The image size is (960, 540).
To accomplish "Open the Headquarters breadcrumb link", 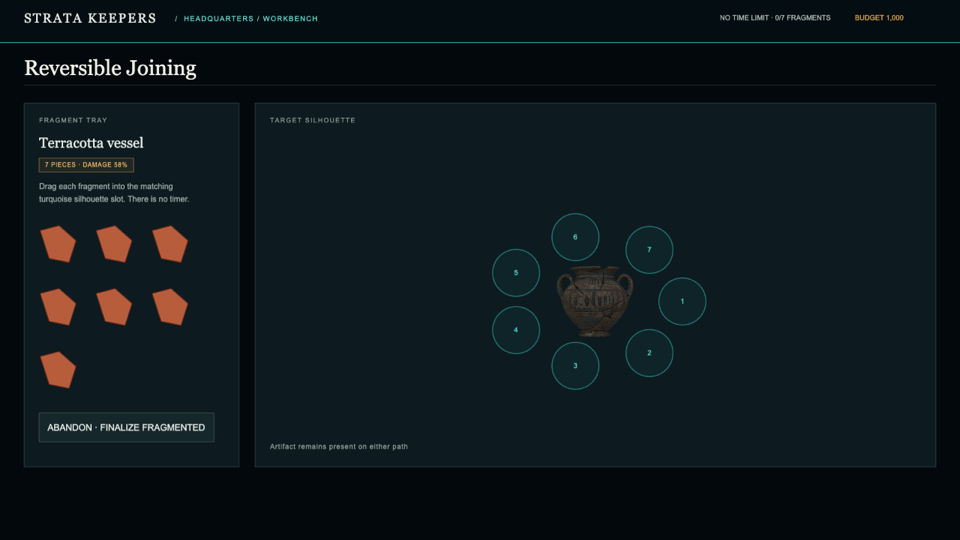I will 219,18.
